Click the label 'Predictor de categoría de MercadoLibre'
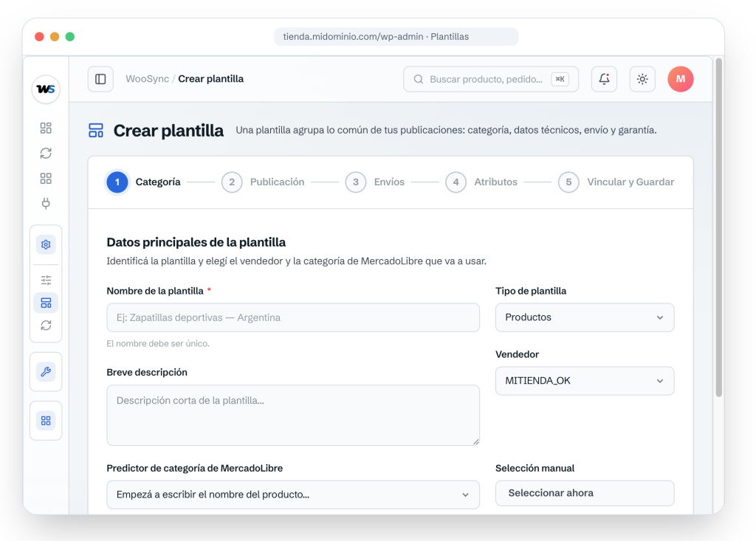This screenshot has height=541, width=756. pos(195,468)
